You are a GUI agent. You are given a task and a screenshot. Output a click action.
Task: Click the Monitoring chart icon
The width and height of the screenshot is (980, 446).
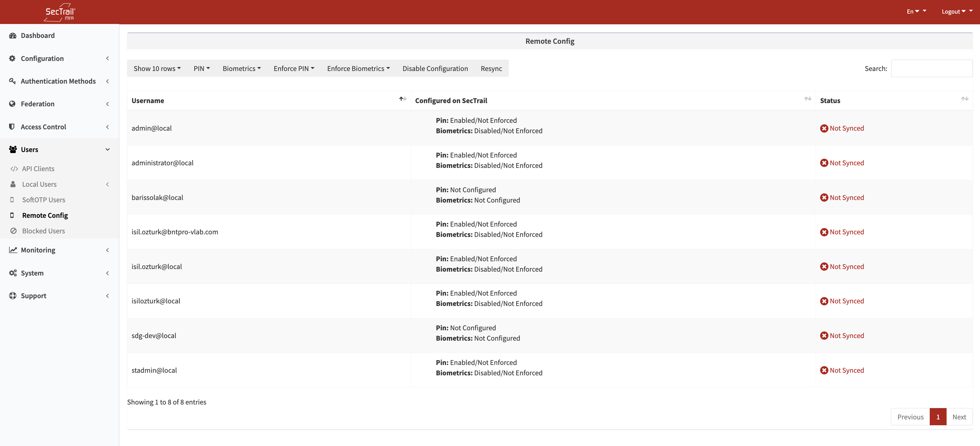coord(13,250)
